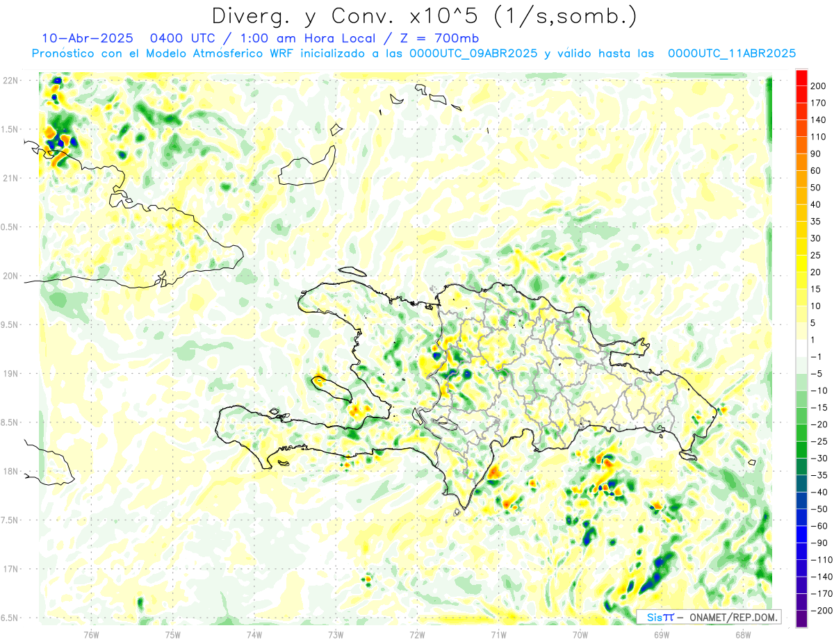This screenshot has width=834, height=644.
Task: Click the '75W' longitude axis label
Action: click(x=173, y=634)
